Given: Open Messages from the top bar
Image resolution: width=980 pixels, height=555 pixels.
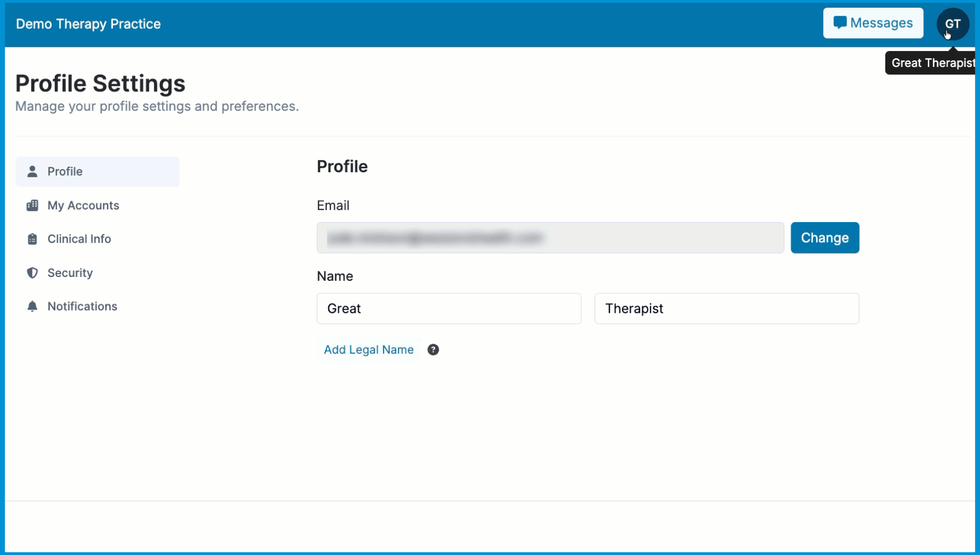Looking at the screenshot, I should [873, 23].
